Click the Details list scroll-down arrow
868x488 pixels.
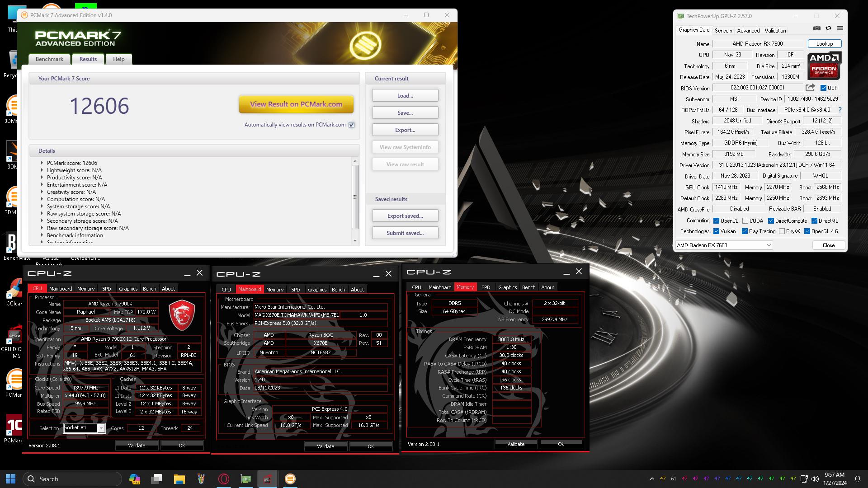(x=355, y=241)
